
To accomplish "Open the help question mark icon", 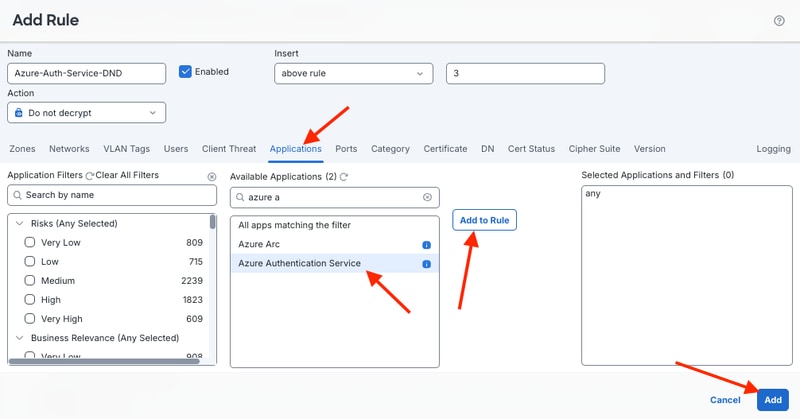I will pyautogui.click(x=779, y=20).
